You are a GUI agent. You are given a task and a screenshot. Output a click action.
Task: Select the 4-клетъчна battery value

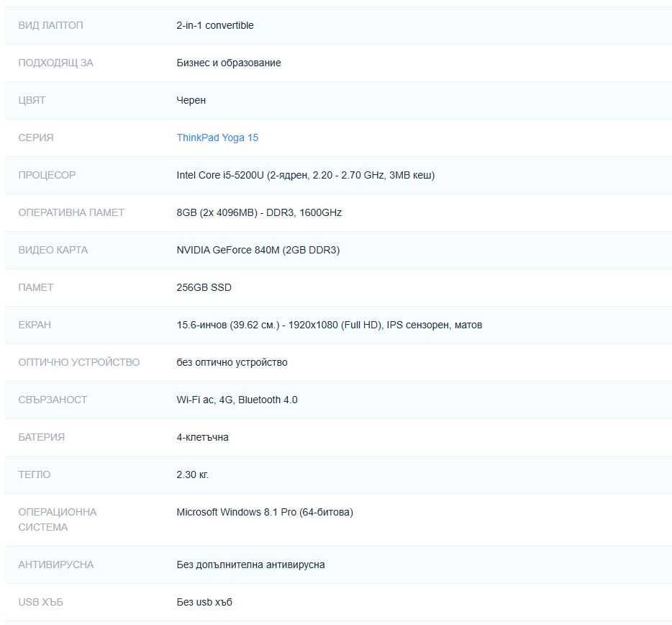(202, 437)
